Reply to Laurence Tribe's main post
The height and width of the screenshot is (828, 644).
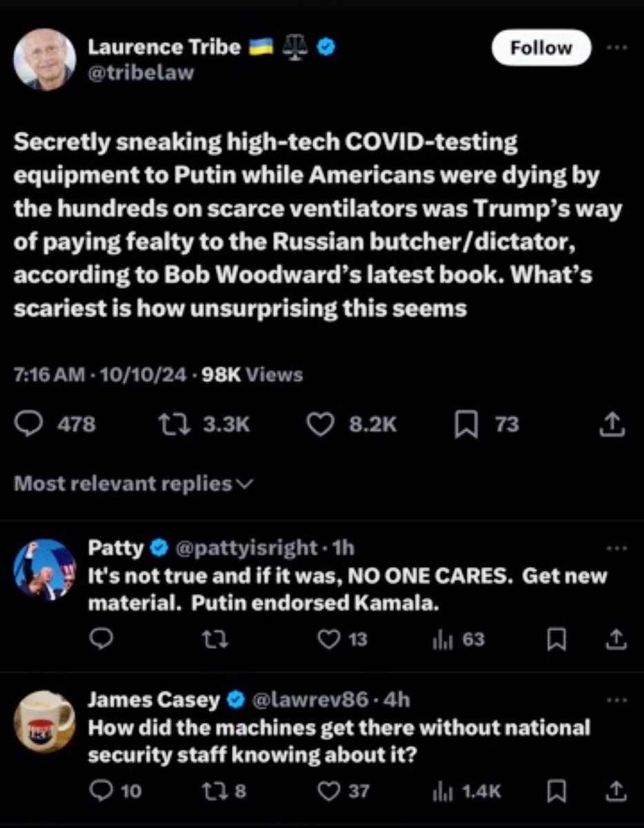coord(30,424)
